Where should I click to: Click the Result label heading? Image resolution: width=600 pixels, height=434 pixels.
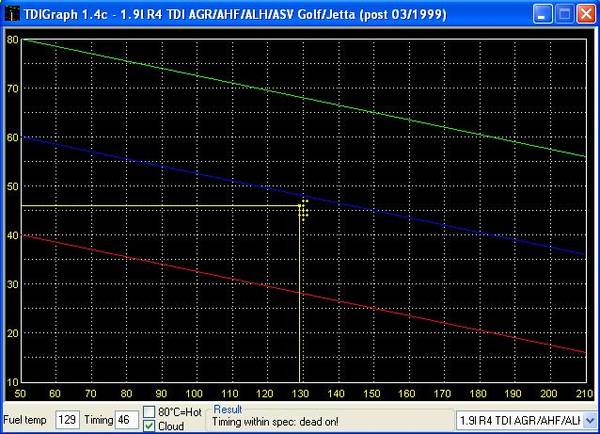point(229,410)
